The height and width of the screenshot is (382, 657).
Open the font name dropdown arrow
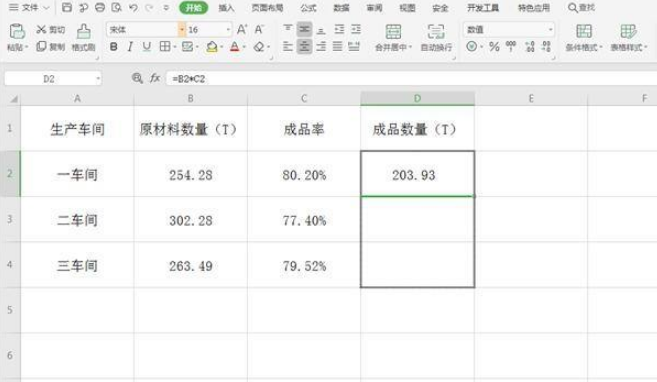pyautogui.click(x=182, y=30)
